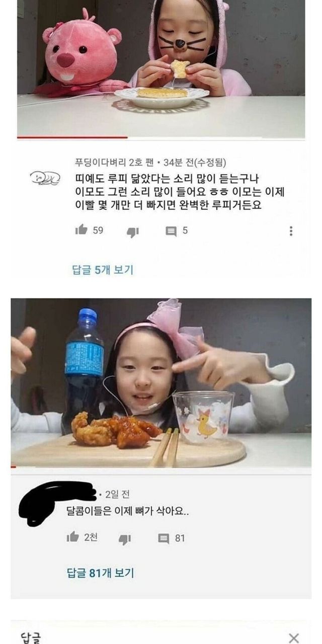Image resolution: width=322 pixels, height=644 pixels.
Task: Play the top video with pink plush toy
Action: [161, 68]
